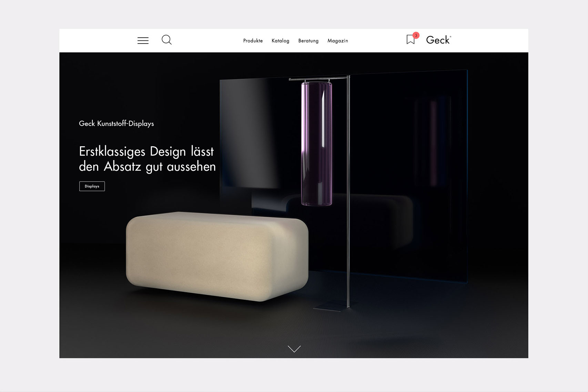
Task: Click the Geck logo
Action: [x=438, y=40]
